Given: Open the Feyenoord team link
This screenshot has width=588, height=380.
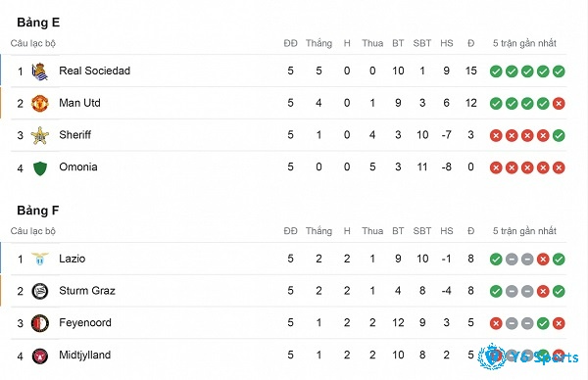Looking at the screenshot, I should pos(85,322).
